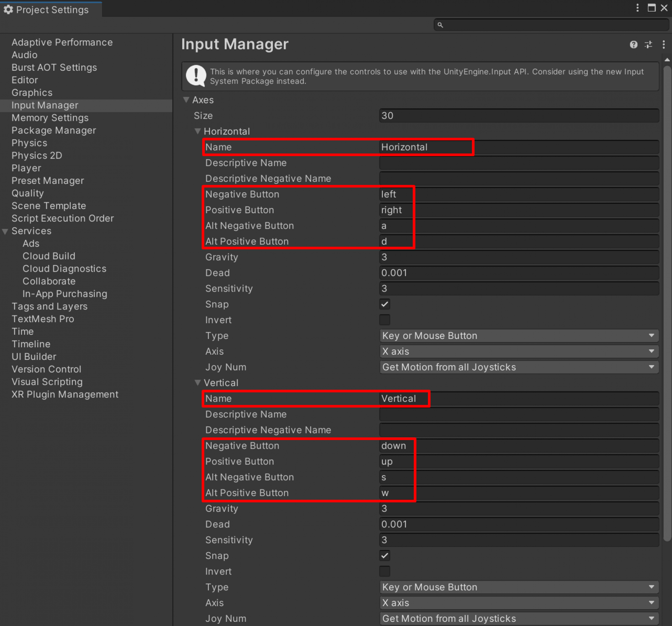Open Physics 2D settings

pos(37,155)
